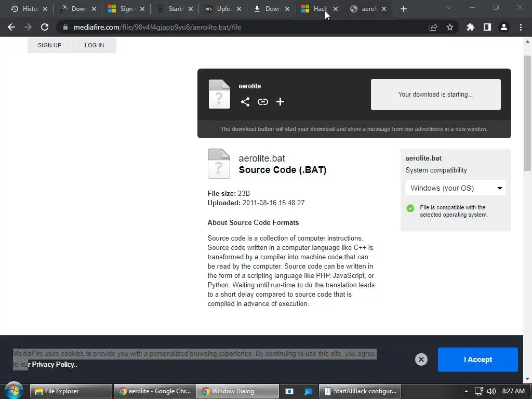Click the tab search chevron
Viewport: 532px width, 399px height.
pos(448,7)
